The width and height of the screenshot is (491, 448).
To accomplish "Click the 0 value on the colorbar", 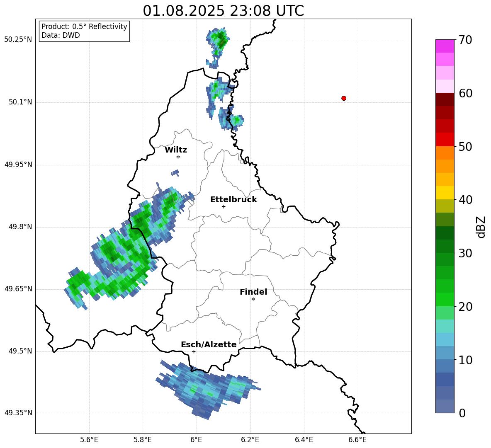I will tap(462, 413).
